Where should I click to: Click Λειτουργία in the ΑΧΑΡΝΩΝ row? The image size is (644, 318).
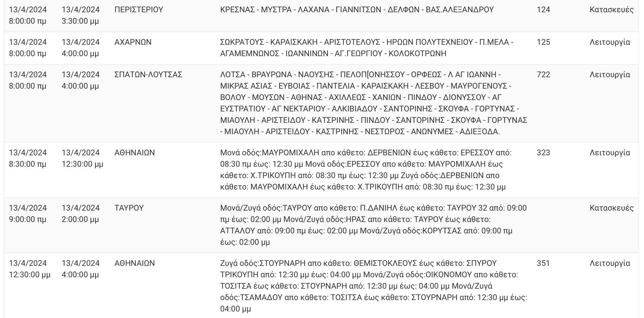[610, 42]
